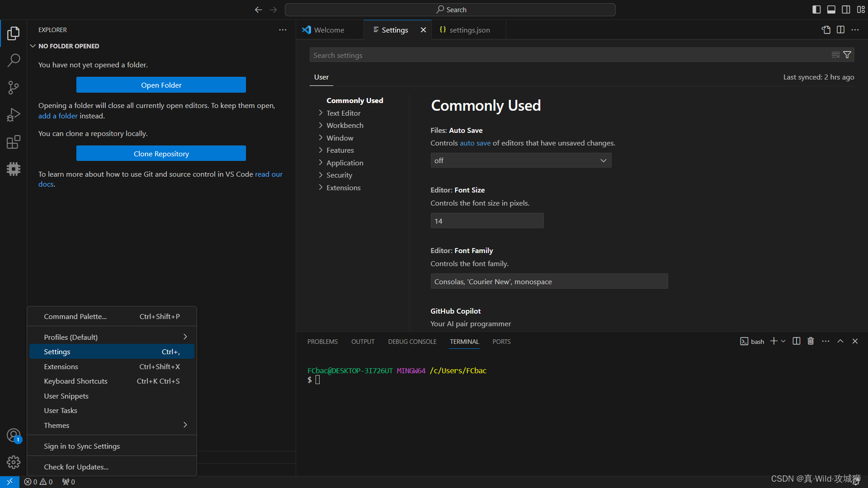Select Keyboard Shortcuts from the menu
Screen dimensions: 868x488
pos(75,381)
